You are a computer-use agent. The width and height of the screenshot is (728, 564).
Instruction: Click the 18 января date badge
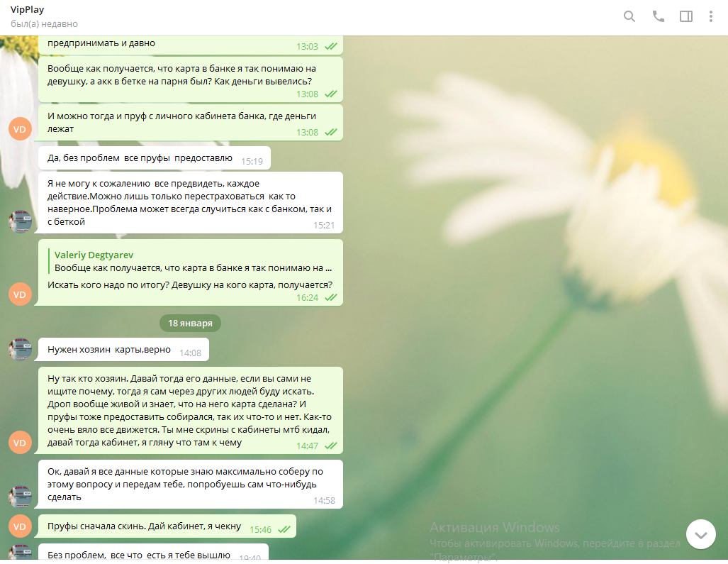coord(190,324)
